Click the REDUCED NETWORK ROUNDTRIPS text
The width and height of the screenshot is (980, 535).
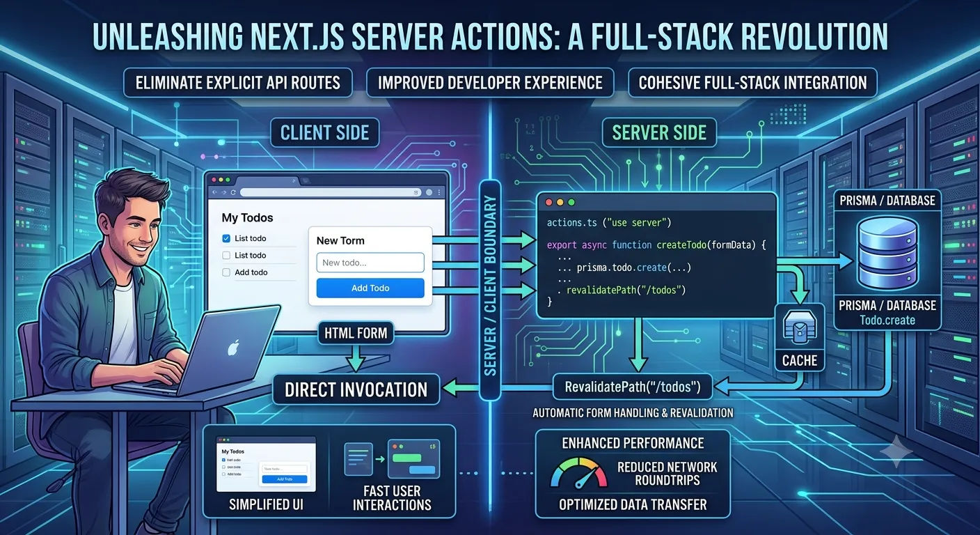point(667,474)
